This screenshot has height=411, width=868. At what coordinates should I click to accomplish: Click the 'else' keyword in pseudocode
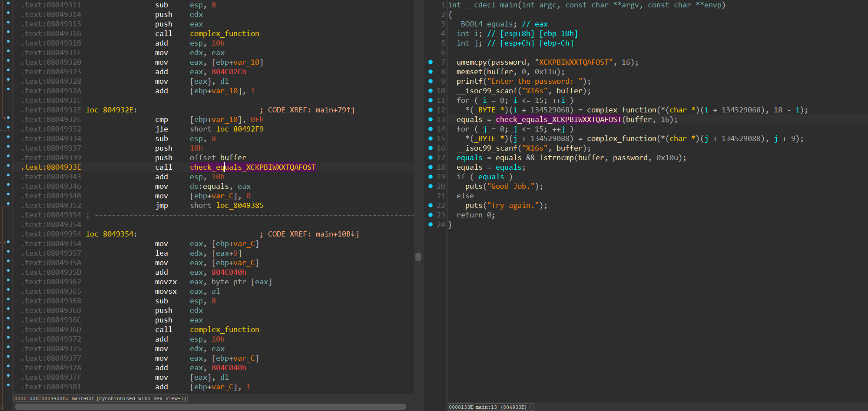click(465, 196)
